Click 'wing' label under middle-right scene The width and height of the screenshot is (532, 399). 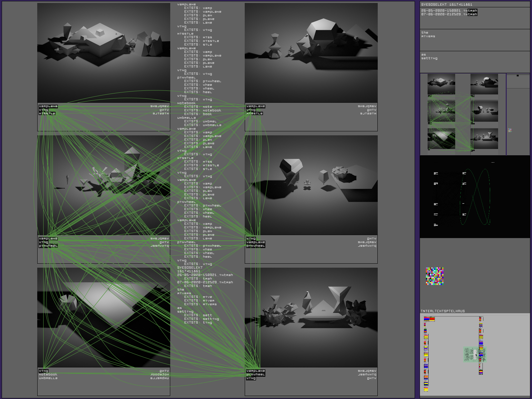click(251, 239)
